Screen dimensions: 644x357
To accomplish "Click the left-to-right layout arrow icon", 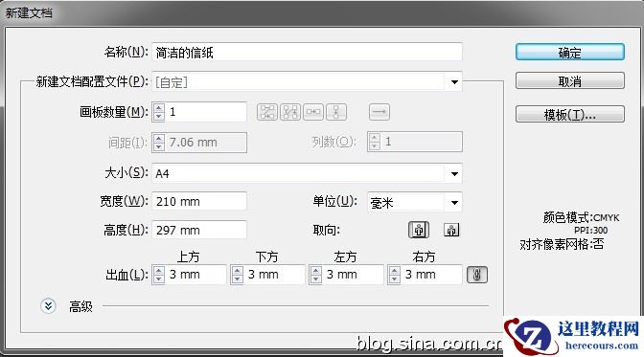I will [379, 112].
